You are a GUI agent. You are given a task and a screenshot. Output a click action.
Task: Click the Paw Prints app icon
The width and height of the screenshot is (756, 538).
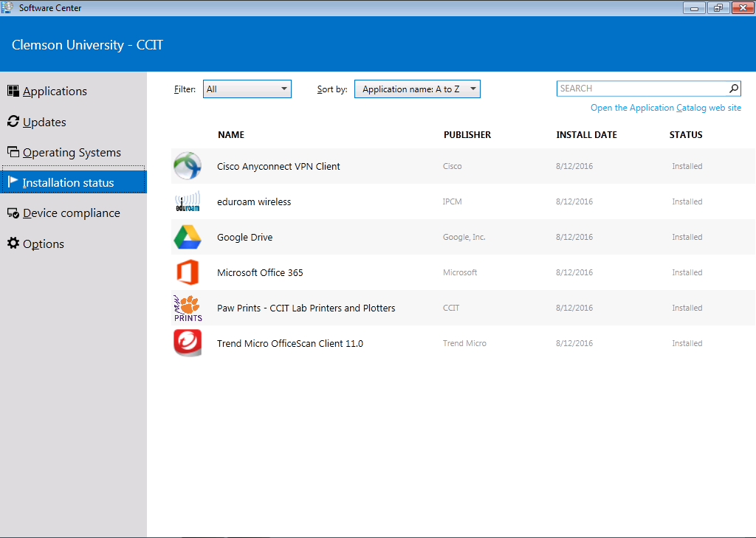click(188, 308)
